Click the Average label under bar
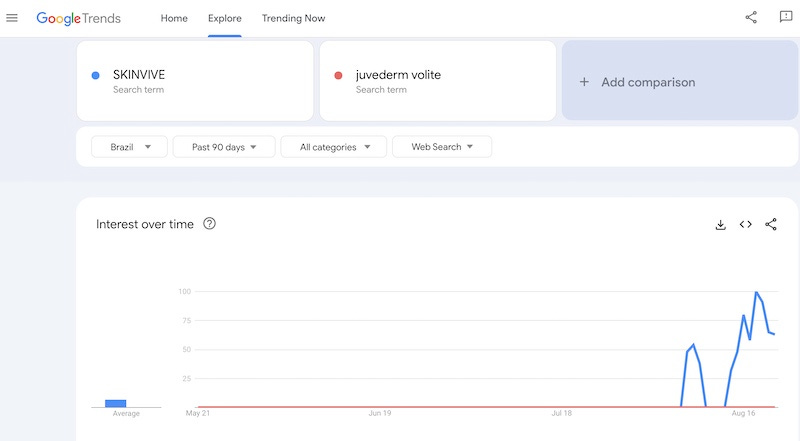 (126, 413)
